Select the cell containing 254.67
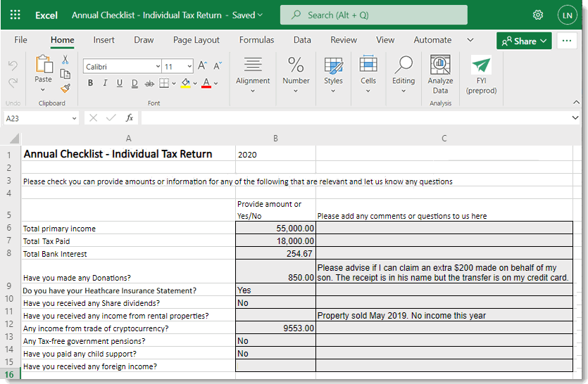588x384 pixels. tap(275, 254)
